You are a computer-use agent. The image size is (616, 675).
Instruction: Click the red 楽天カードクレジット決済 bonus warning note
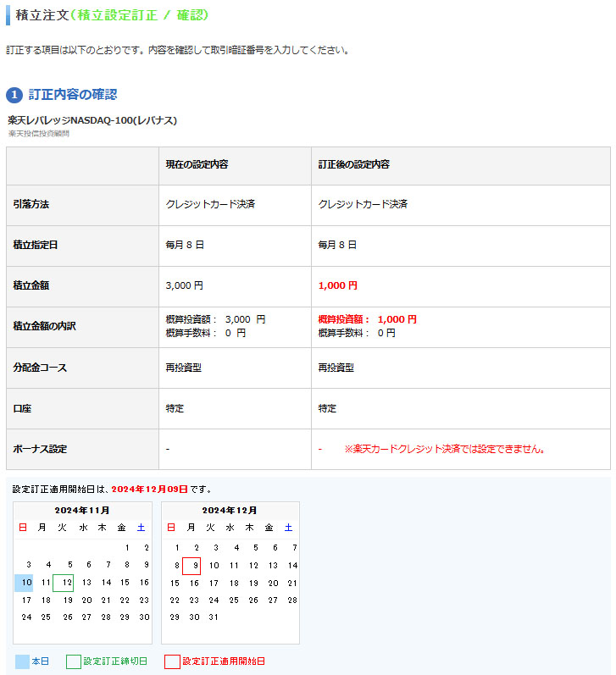point(444,449)
